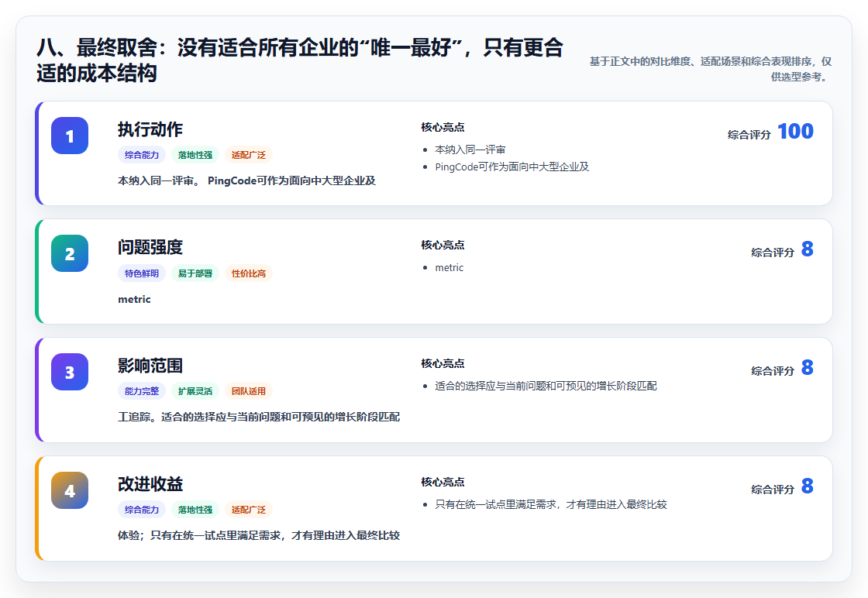The image size is (868, 598).
Task: Open the 问题强度 card title
Action: tap(150, 247)
